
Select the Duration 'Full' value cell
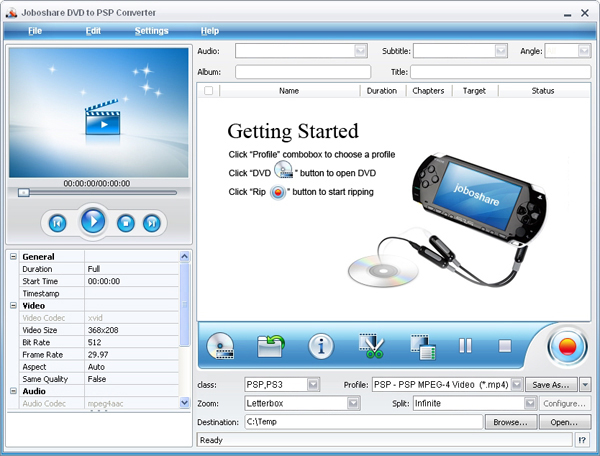(x=131, y=269)
